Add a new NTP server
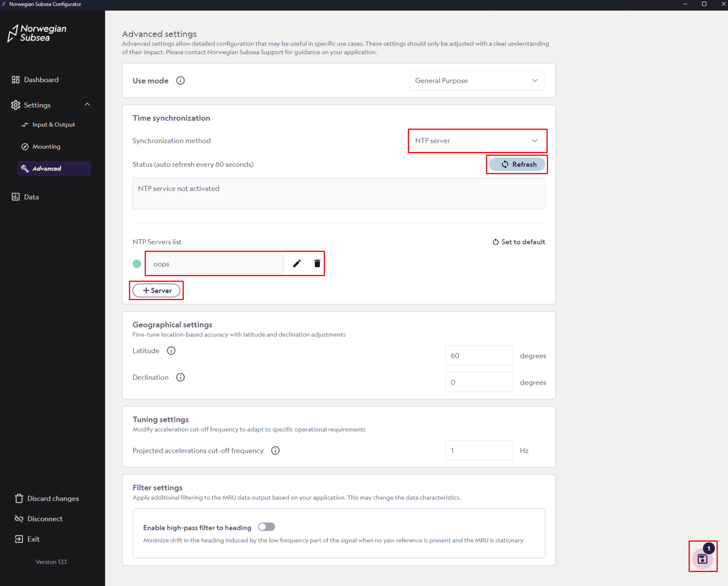The height and width of the screenshot is (586, 728). tap(156, 290)
